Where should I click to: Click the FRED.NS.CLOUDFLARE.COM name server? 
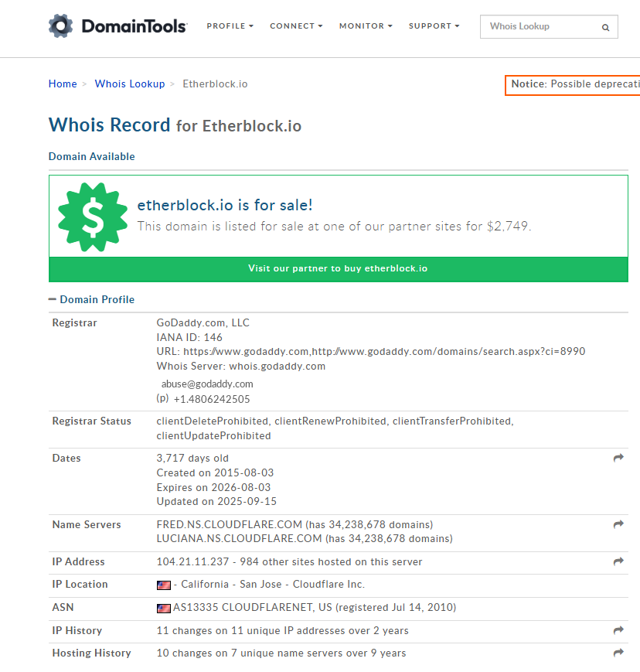coord(230,524)
